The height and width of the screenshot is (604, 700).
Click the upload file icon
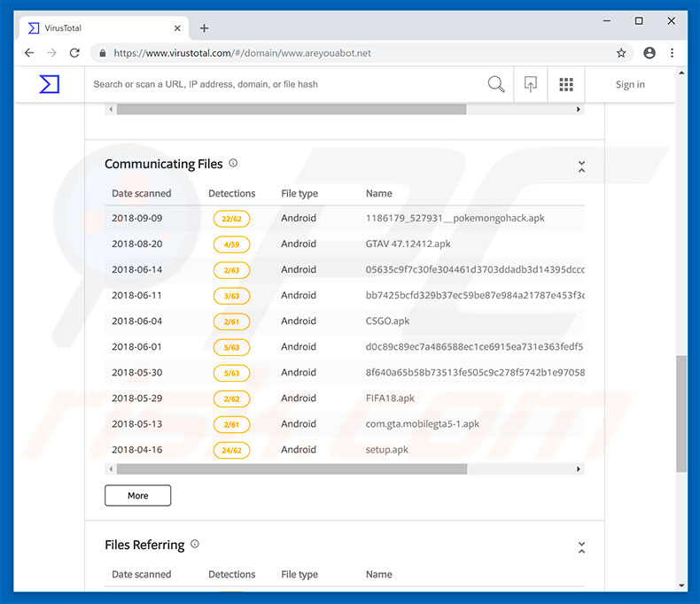(531, 84)
